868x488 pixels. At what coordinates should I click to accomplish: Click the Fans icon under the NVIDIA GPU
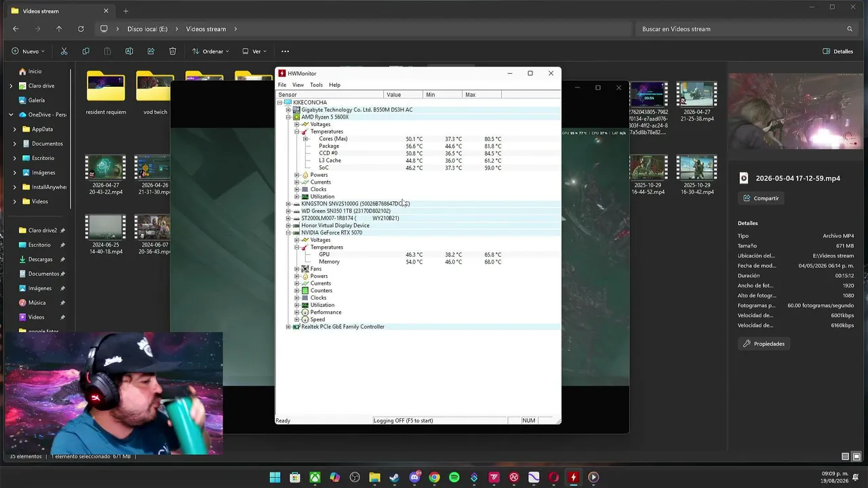305,269
